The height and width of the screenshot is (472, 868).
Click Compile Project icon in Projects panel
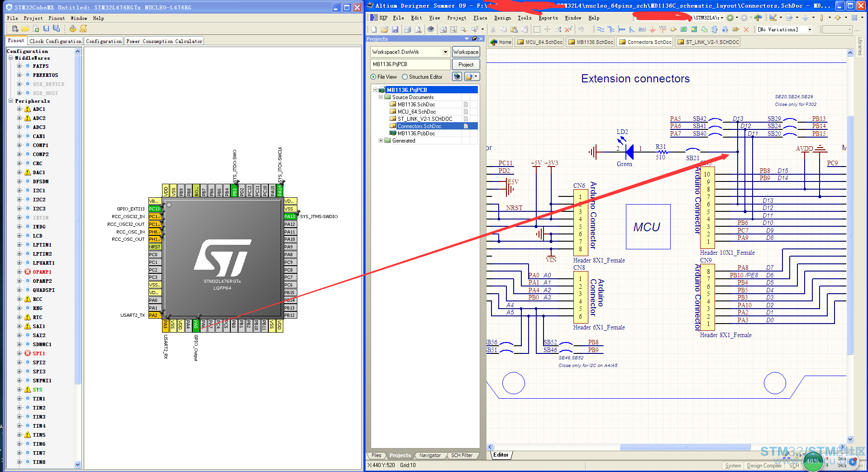click(457, 76)
